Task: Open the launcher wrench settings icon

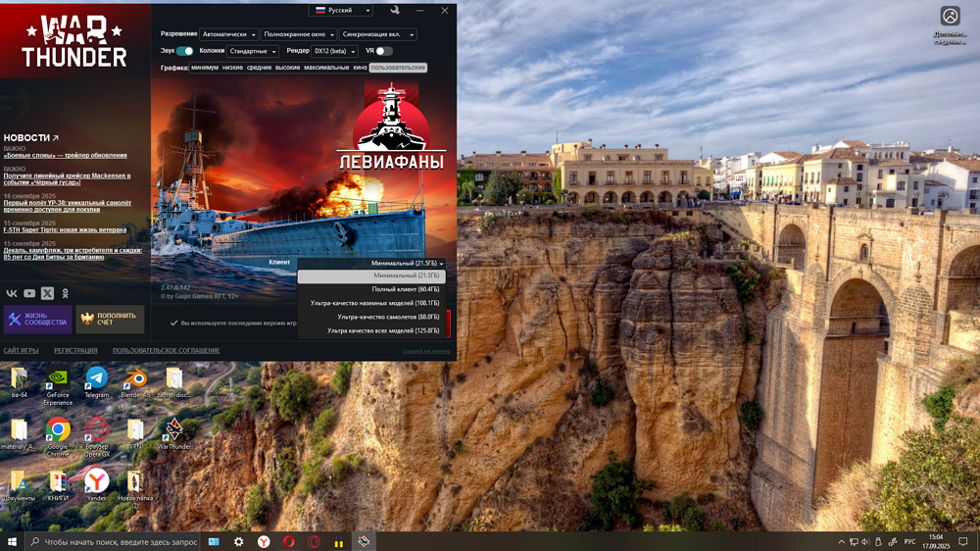Action: (394, 10)
